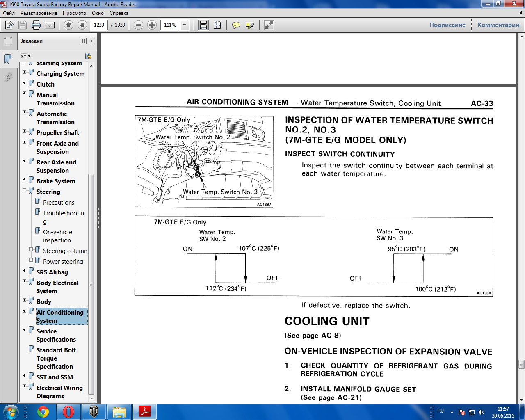The width and height of the screenshot is (525, 420).
Task: Open the Редактирование menu
Action: [x=39, y=13]
